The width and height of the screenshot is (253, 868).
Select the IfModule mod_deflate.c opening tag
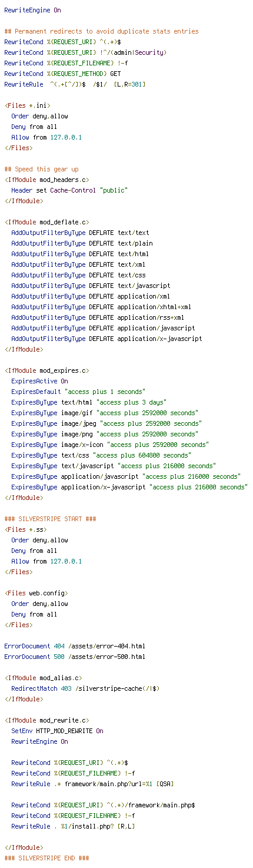[x=46, y=222]
